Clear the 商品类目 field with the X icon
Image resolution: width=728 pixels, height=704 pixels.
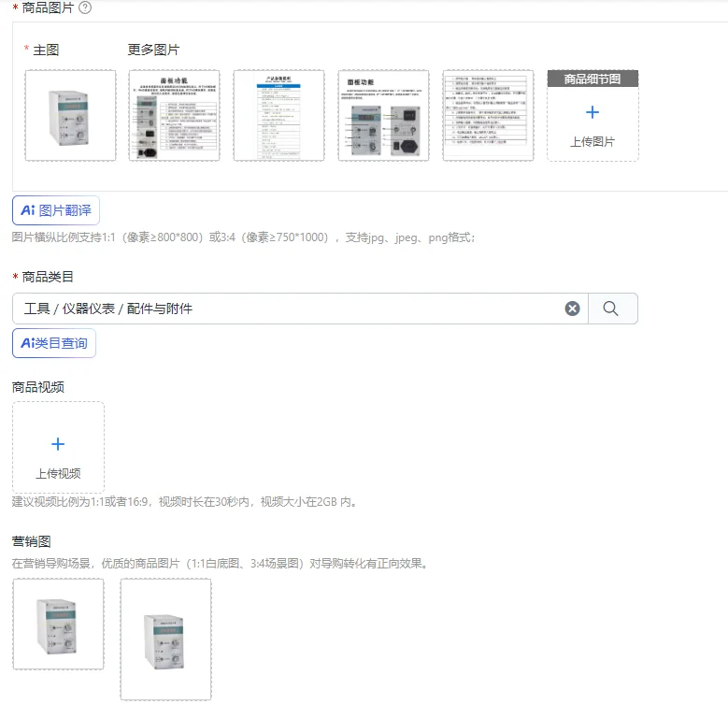click(572, 309)
